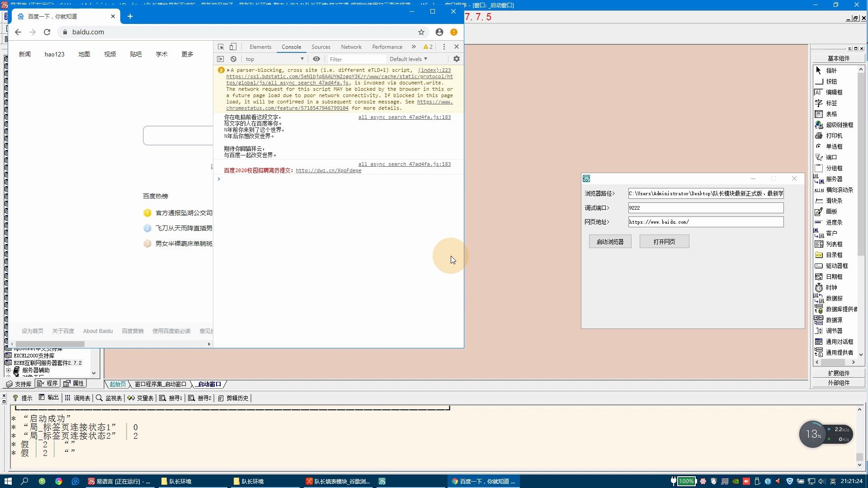Open DevTools three-dot customize menu
The height and width of the screenshot is (488, 868).
pyautogui.click(x=444, y=47)
